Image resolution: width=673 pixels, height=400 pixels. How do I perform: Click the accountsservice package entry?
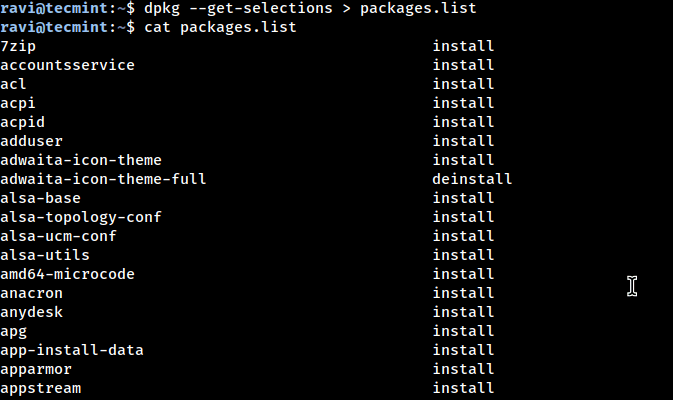click(67, 65)
